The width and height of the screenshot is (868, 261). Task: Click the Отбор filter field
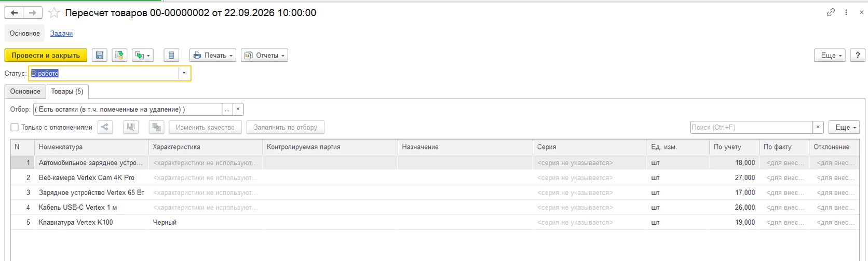coord(128,109)
